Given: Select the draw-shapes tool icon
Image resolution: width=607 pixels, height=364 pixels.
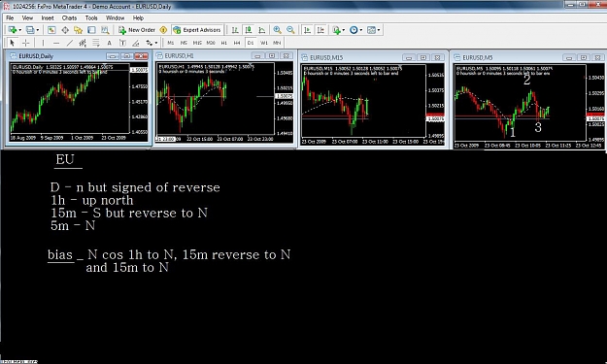Looking at the screenshot, I should click(x=136, y=43).
